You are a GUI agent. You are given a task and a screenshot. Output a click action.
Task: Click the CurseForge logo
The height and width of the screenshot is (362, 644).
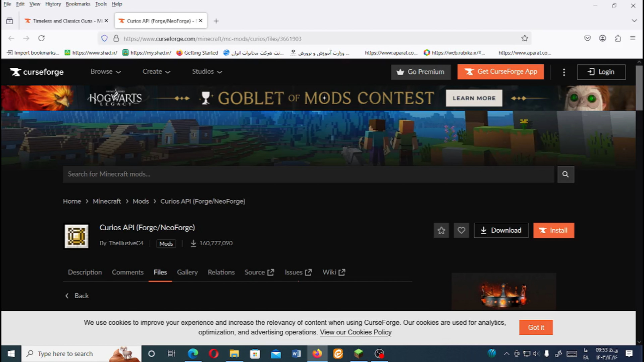(37, 72)
